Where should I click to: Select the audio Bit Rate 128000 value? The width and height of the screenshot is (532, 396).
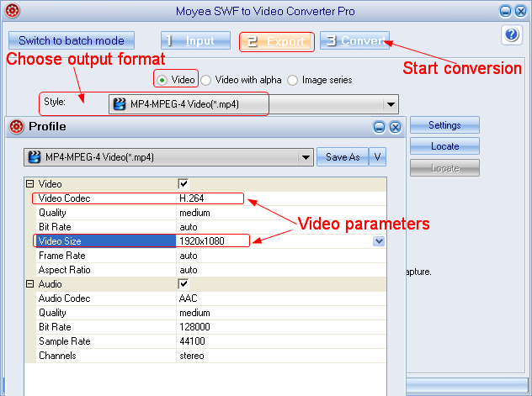[194, 327]
